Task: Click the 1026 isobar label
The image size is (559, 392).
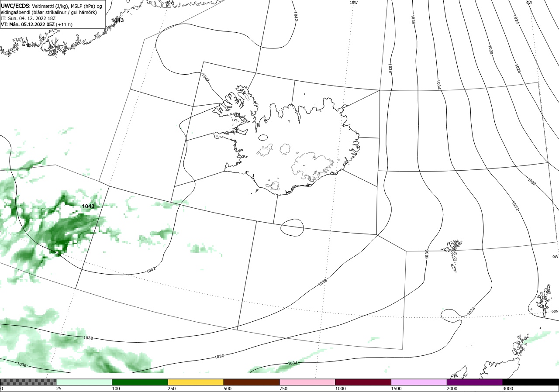Action: 517,69
